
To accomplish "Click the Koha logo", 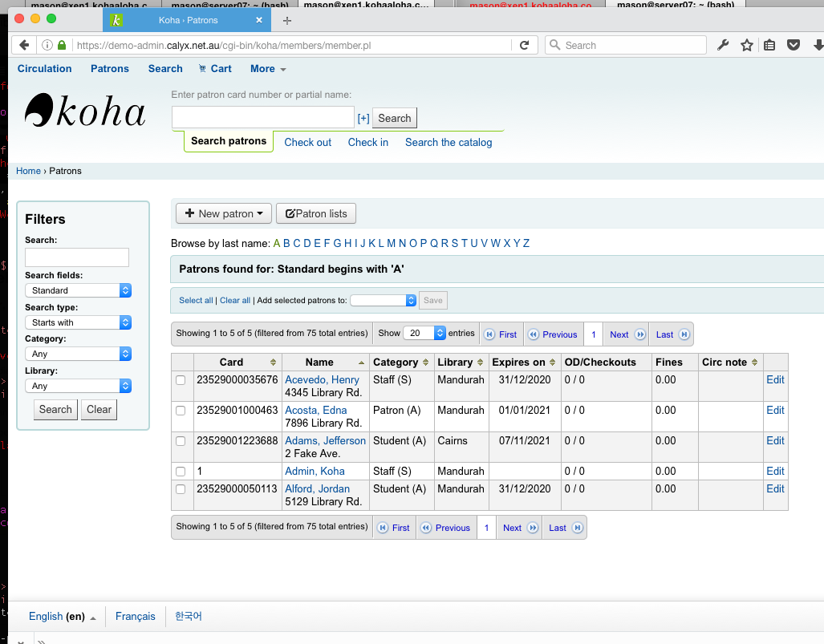I will coord(85,111).
